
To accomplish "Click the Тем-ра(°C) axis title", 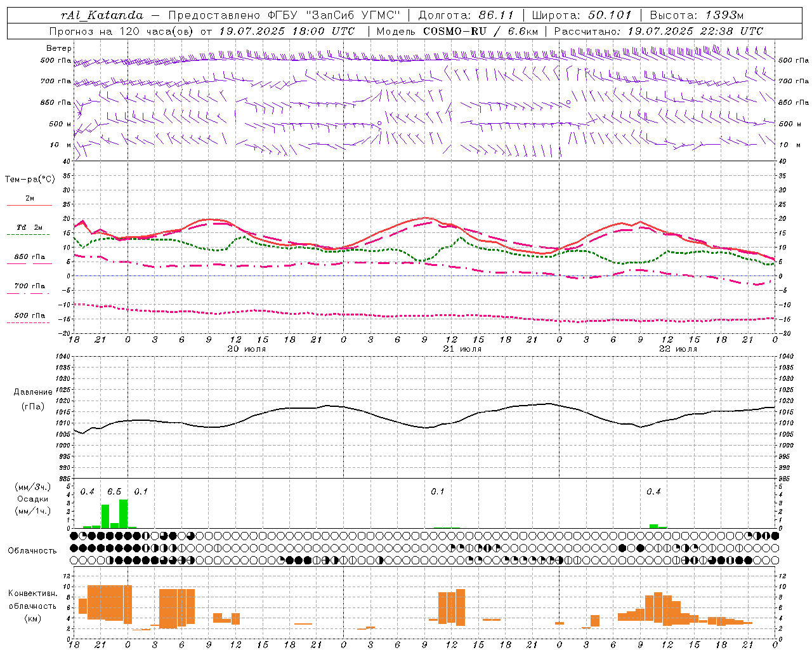I will (x=30, y=180).
